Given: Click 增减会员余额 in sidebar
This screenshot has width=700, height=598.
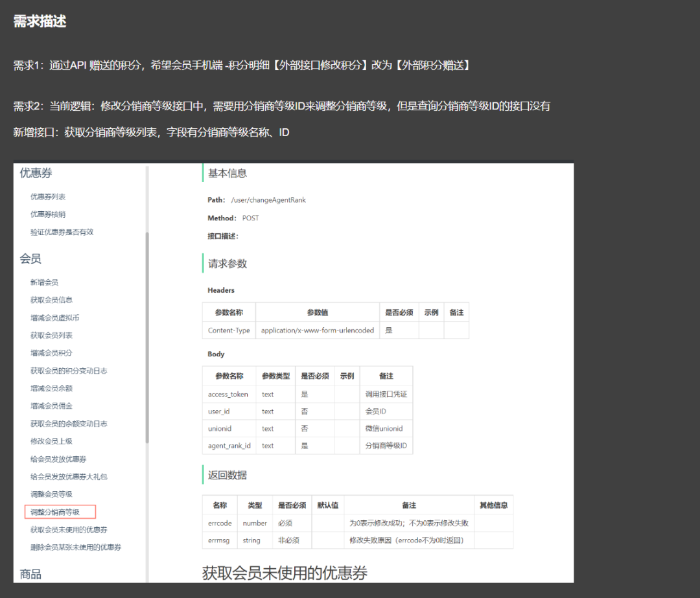Looking at the screenshot, I should (x=51, y=388).
